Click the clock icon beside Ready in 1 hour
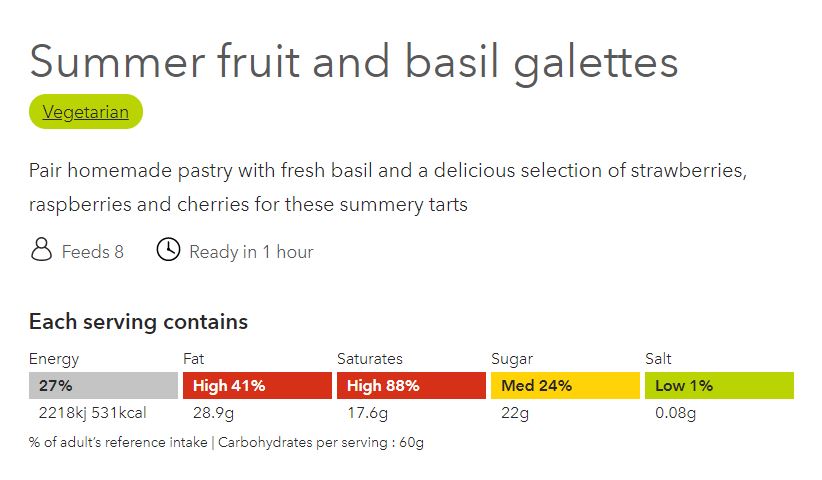Viewport: 822px width, 480px height. 168,249
